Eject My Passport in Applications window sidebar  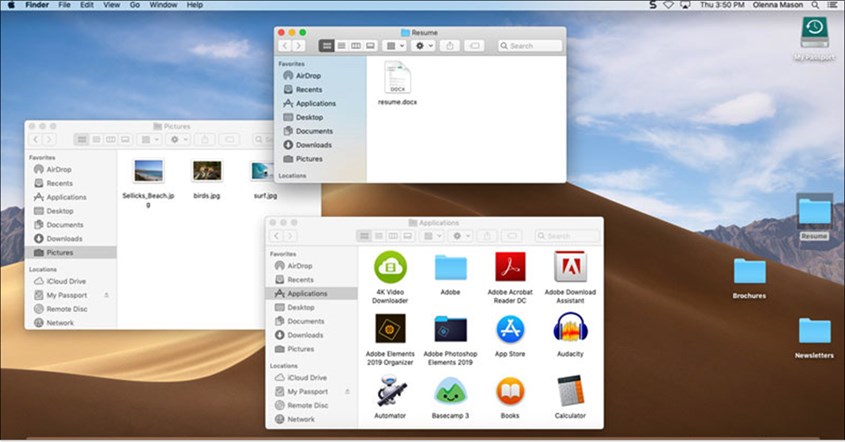click(347, 391)
